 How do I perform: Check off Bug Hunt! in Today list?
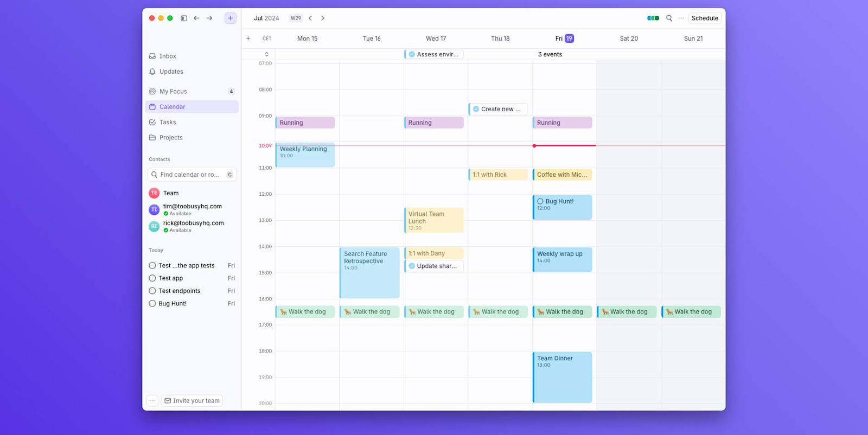[152, 304]
